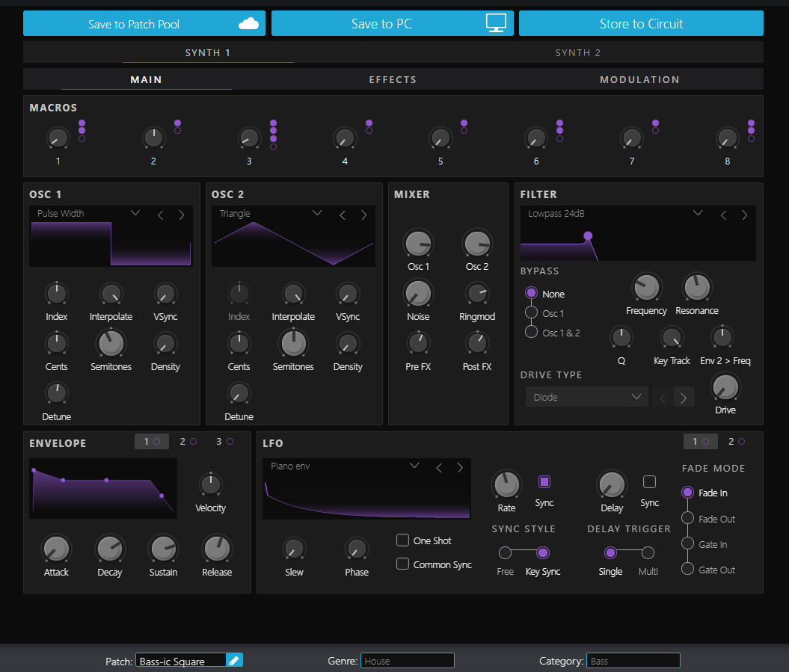The width and height of the screenshot is (789, 672).
Task: Toggle the LFO Rate Sync button
Action: pyautogui.click(x=544, y=482)
